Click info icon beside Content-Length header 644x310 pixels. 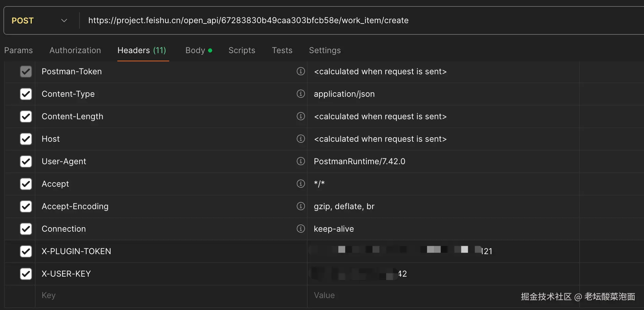[301, 116]
